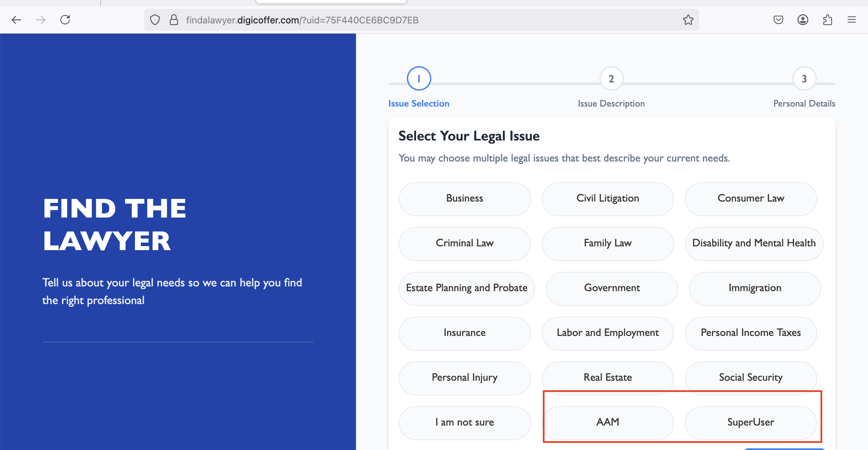Choose the Real Estate option
Screen dimensions: 868x450
tap(608, 378)
